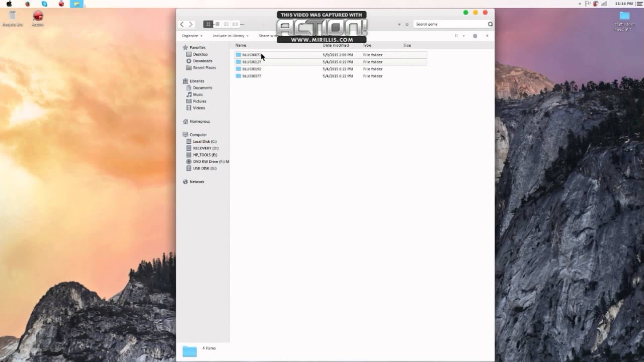Open the RECOVERY (D:) drive
The image size is (644, 362).
[x=206, y=148]
